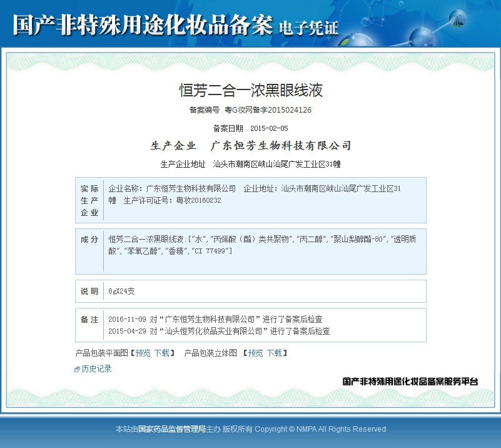501x448 pixels.
Task: Click the 产品包装立体图 label
Action: pos(211,353)
